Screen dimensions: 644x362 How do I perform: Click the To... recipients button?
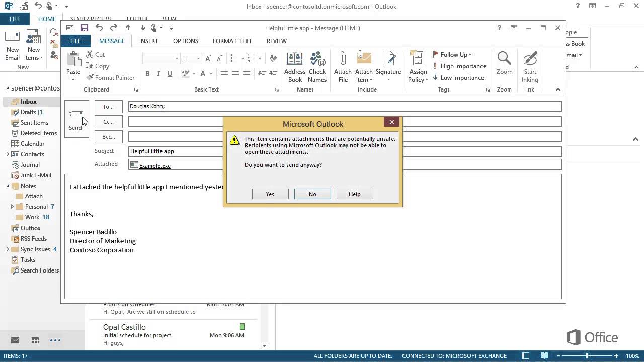click(108, 107)
